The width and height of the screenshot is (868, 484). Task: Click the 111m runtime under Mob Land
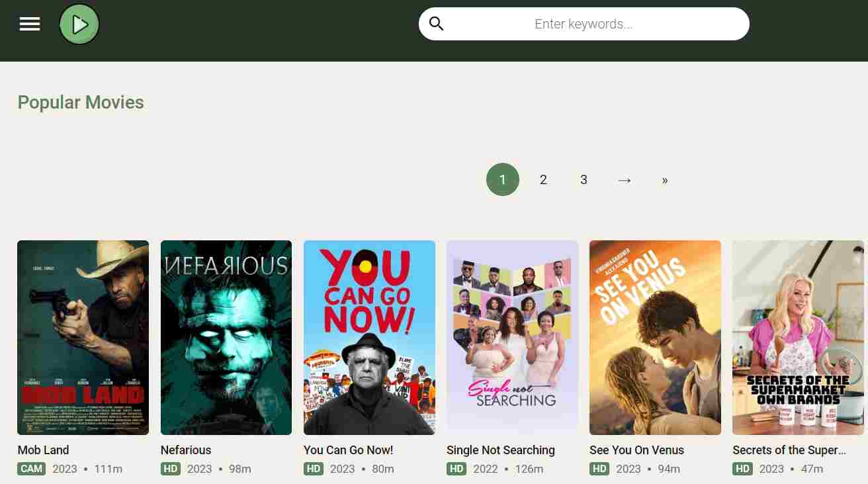click(108, 469)
